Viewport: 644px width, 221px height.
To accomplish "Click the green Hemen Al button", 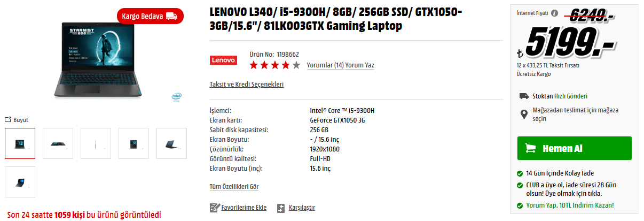I will pos(575,148).
